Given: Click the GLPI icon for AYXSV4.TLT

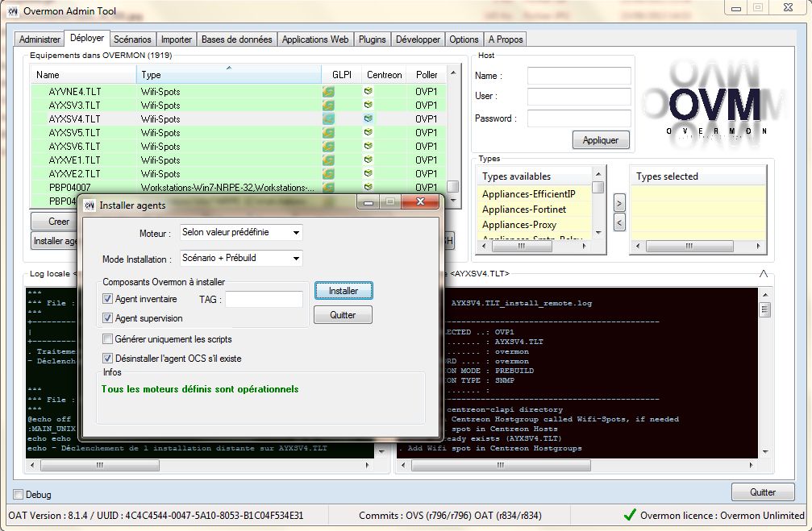Looking at the screenshot, I should point(328,119).
